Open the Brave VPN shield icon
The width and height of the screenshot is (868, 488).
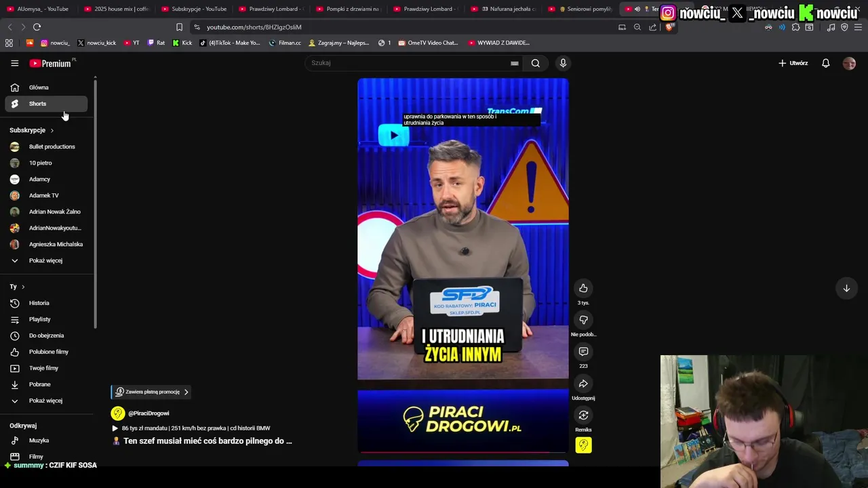(844, 27)
